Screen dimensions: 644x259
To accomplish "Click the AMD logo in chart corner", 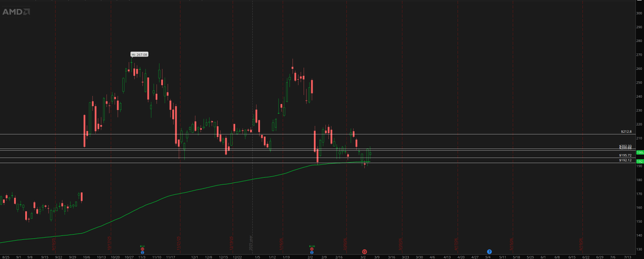I will point(16,11).
